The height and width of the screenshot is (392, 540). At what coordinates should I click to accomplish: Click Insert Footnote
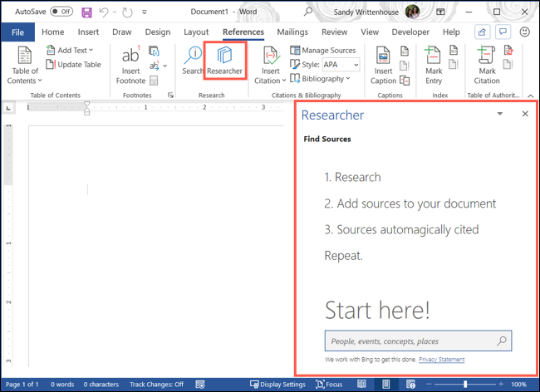[131, 66]
